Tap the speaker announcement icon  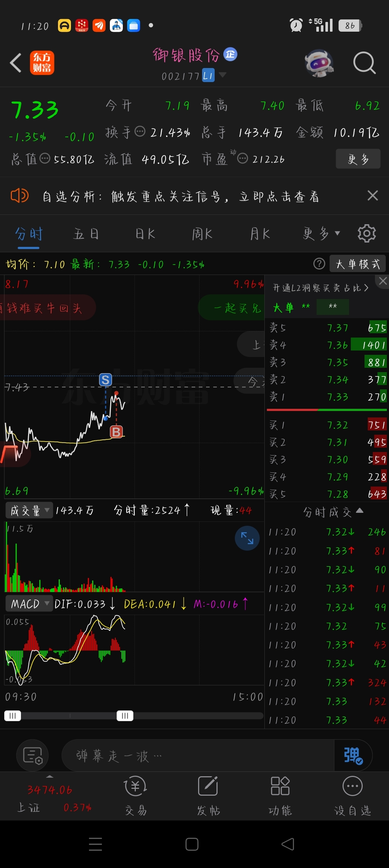19,196
